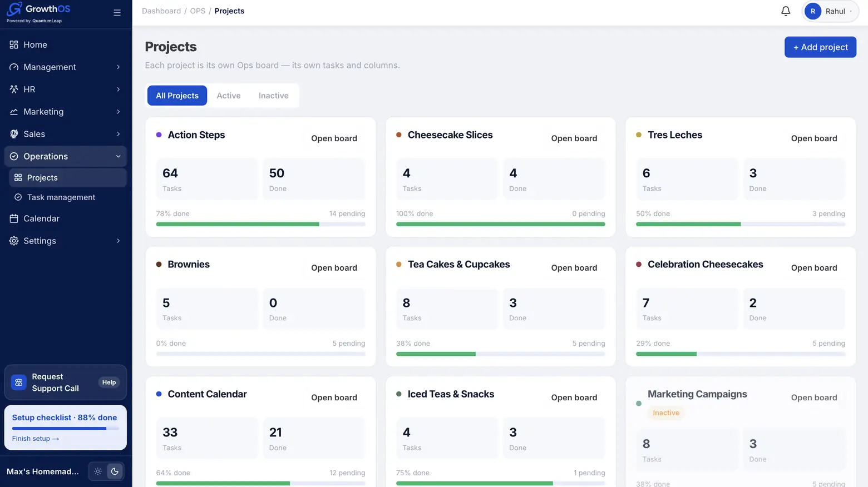
Task: Click the Sales icon in sidebar
Action: click(14, 134)
